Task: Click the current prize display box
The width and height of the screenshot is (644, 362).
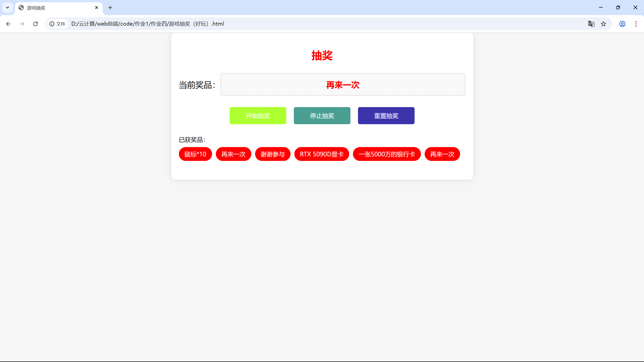Action: pos(343,85)
